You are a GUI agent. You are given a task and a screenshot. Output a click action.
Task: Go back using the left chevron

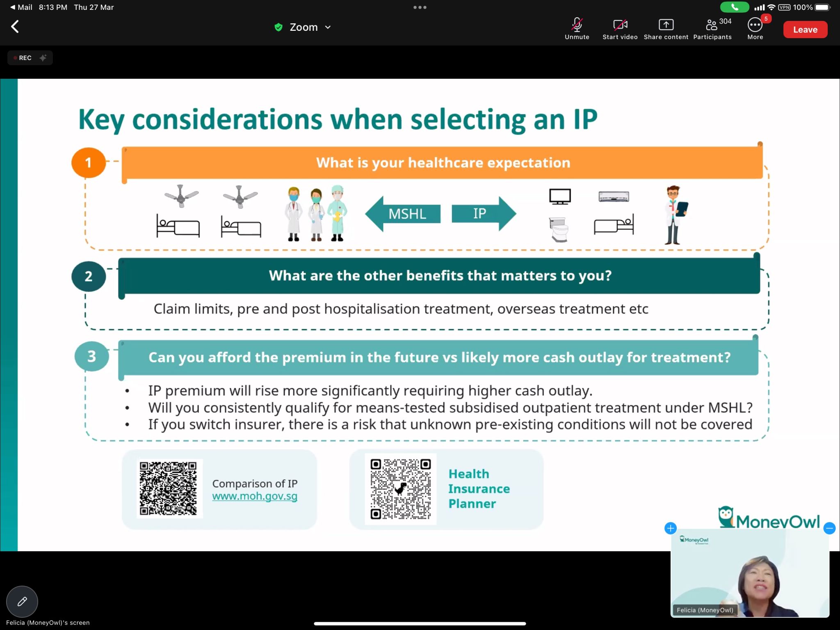15,27
